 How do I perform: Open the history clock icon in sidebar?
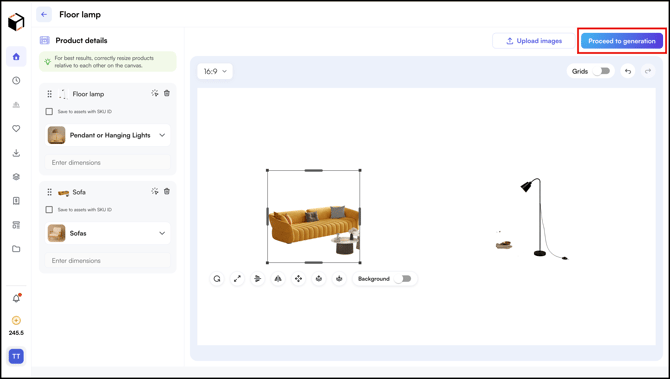point(16,80)
